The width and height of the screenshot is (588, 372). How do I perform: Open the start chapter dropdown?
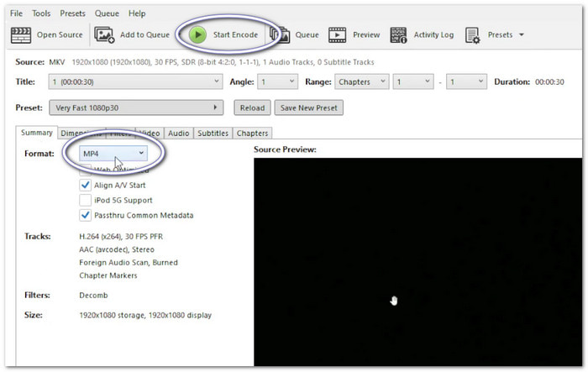[x=413, y=81]
